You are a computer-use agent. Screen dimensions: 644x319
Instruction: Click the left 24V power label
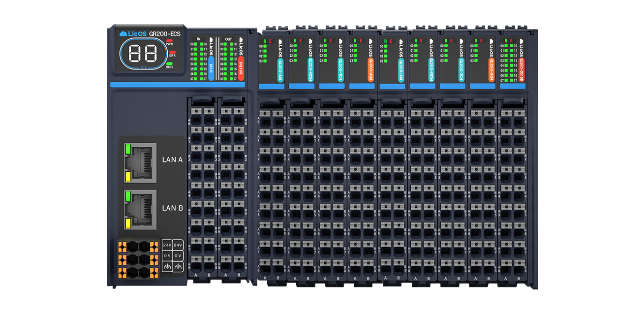(x=167, y=245)
